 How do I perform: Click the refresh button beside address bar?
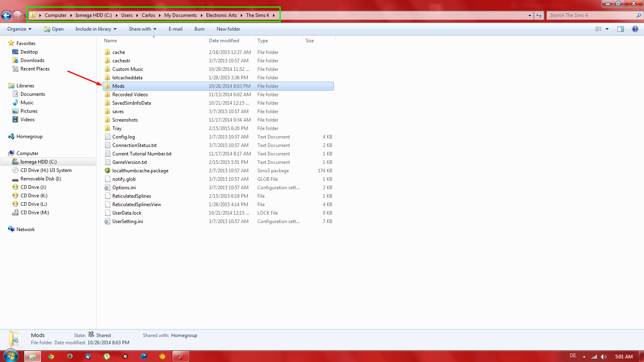(539, 15)
